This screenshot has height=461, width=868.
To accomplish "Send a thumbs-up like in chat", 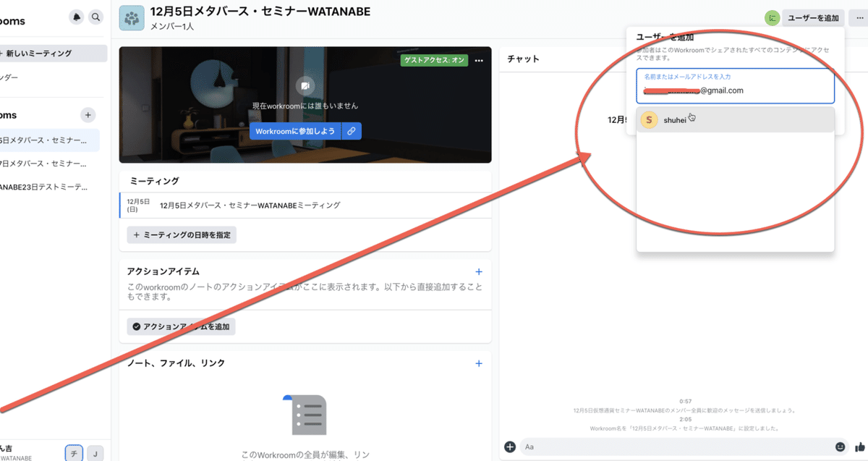I will pyautogui.click(x=860, y=447).
